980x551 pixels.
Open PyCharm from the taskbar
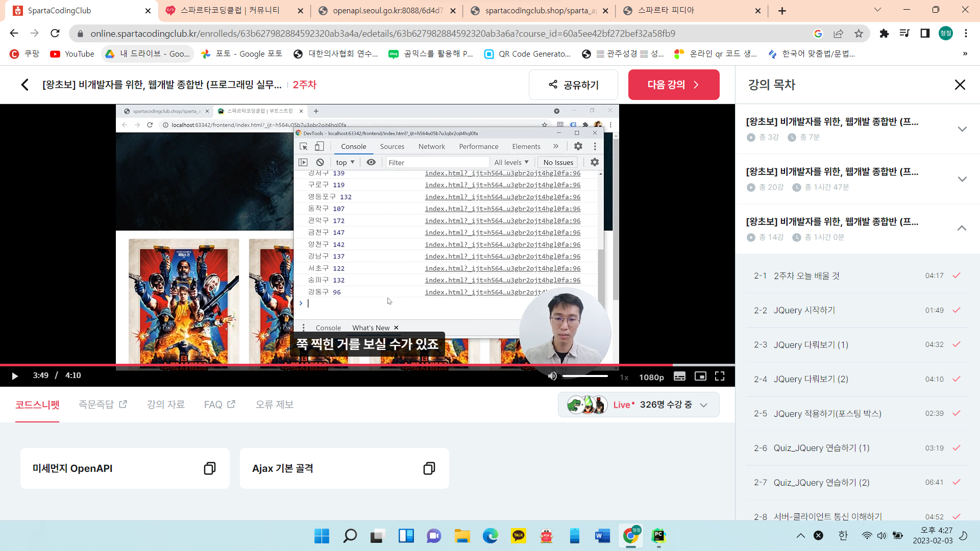658,536
